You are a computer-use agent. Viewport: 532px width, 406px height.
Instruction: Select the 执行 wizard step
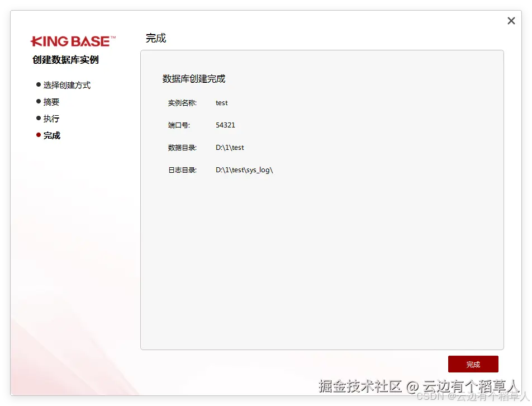[x=51, y=118]
